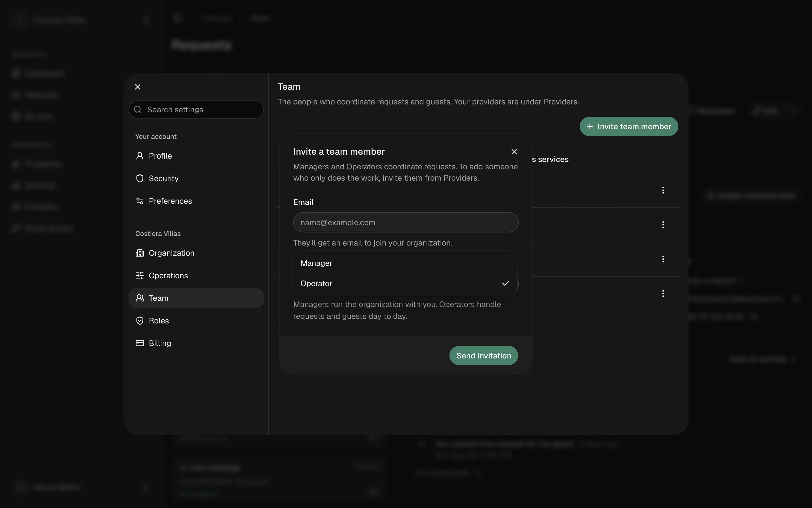Click the 'Your account' section label
This screenshot has width=812, height=508.
pyautogui.click(x=156, y=136)
